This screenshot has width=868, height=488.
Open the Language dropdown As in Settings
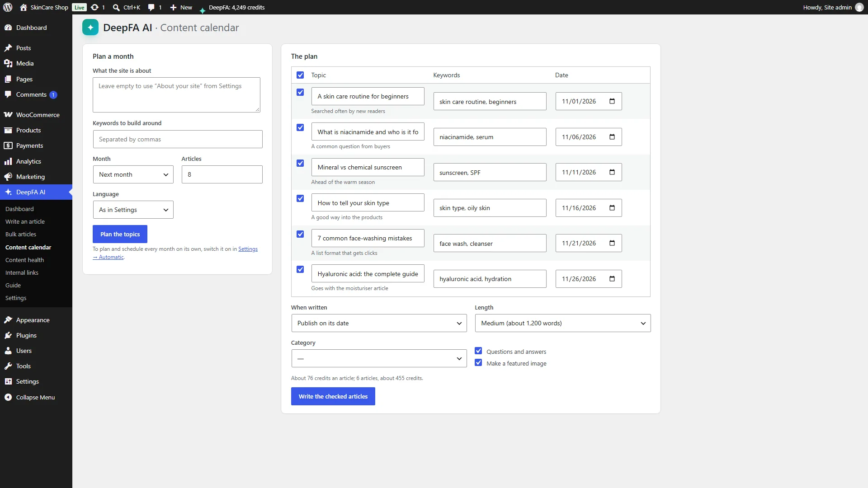(x=133, y=210)
